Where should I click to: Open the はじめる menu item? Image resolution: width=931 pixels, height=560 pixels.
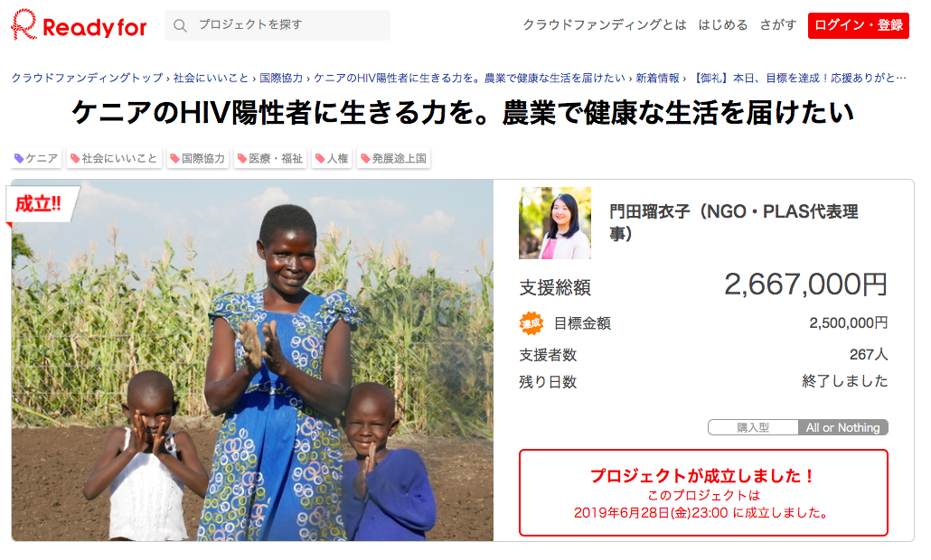click(x=723, y=25)
